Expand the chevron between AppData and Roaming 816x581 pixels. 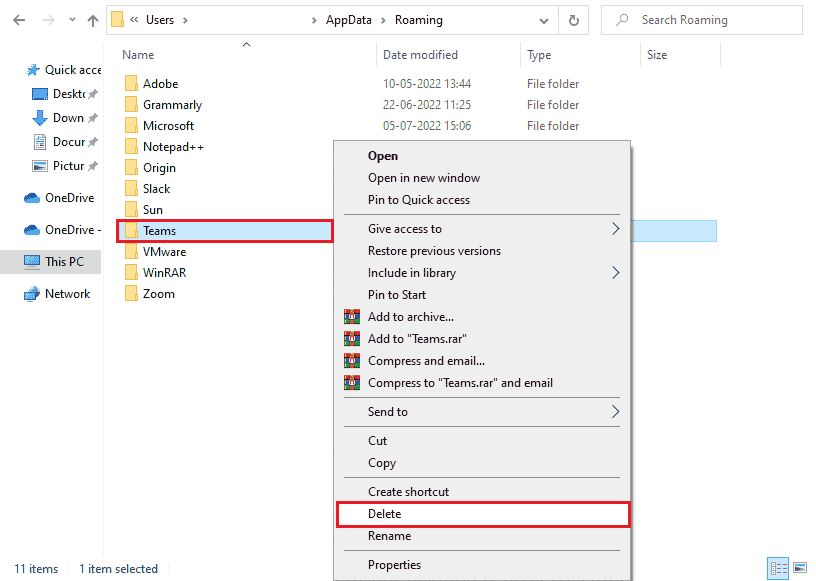click(383, 20)
